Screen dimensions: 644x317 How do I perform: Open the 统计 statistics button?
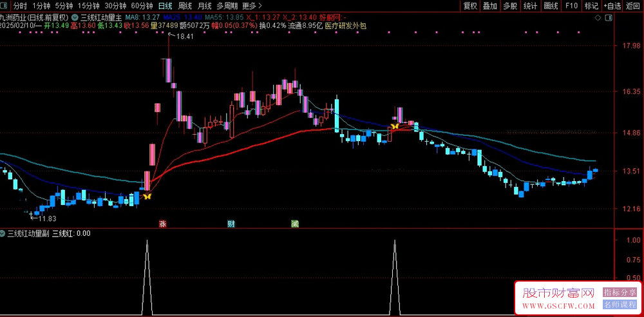coord(531,6)
